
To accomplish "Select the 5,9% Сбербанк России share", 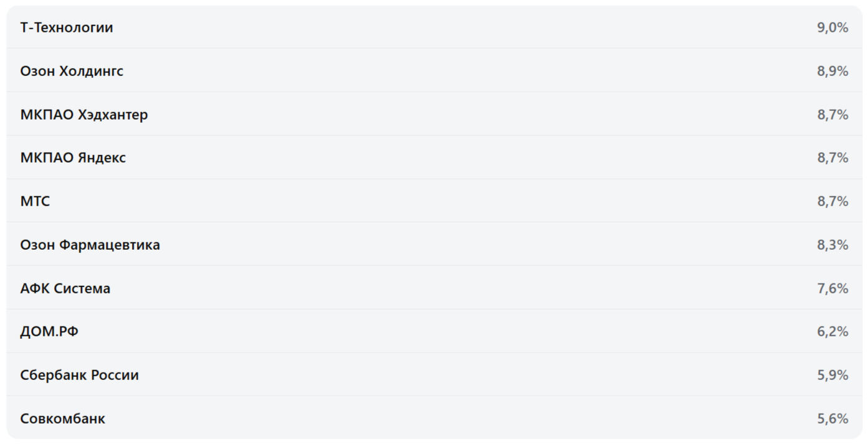I will [x=833, y=375].
